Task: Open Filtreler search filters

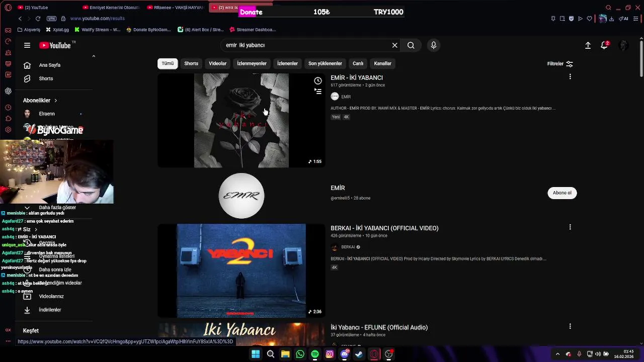Action: click(560, 64)
